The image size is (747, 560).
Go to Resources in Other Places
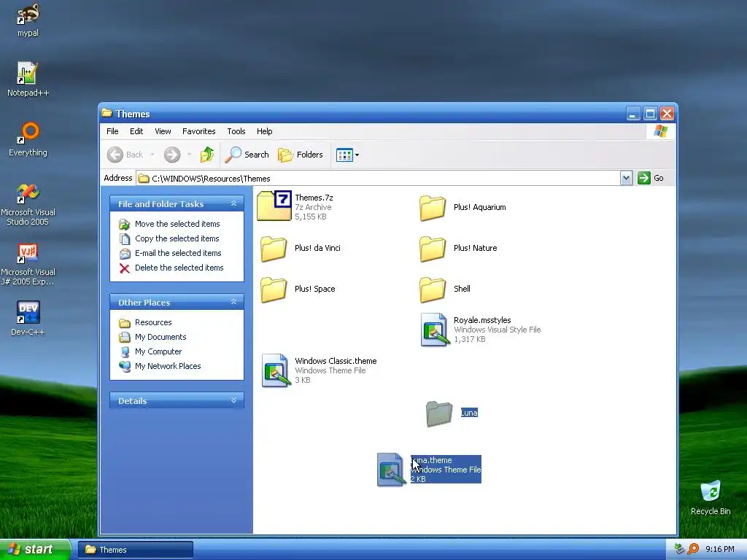coord(153,322)
